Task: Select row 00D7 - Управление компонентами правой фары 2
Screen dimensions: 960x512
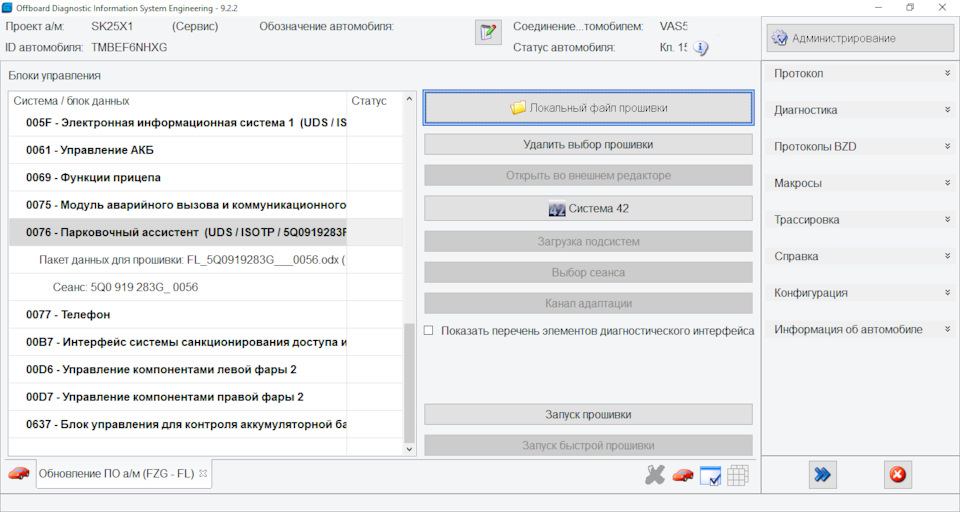Action: click(x=206, y=397)
